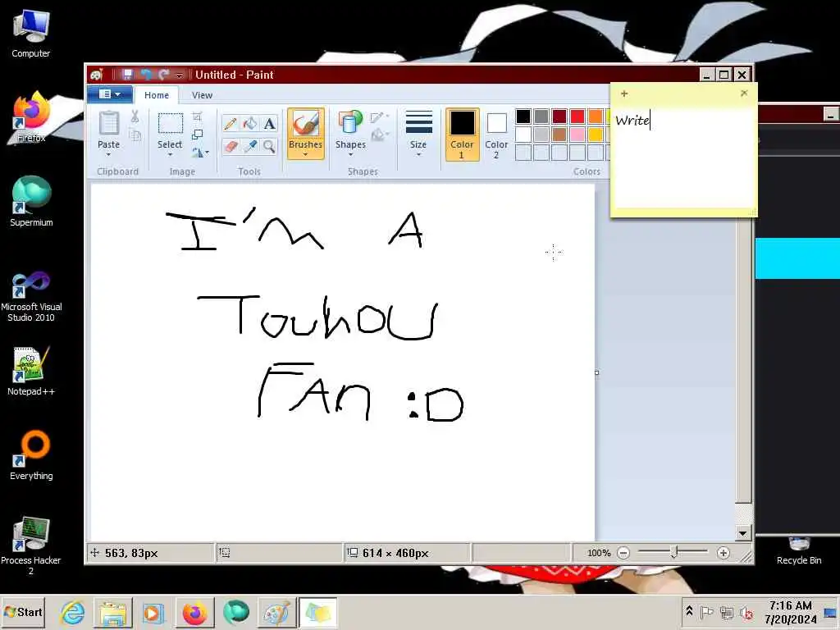Click the Resize icon in Image group
The height and width of the screenshot is (630, 840).
click(197, 135)
